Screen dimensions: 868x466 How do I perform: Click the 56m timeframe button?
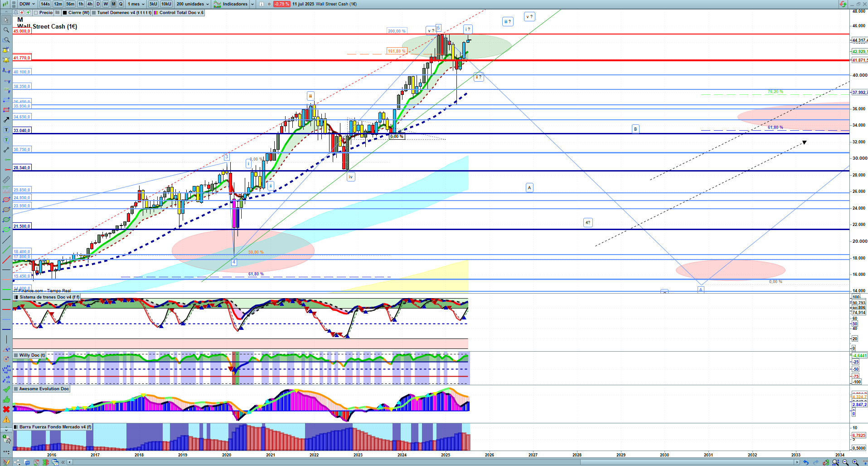(70, 4)
